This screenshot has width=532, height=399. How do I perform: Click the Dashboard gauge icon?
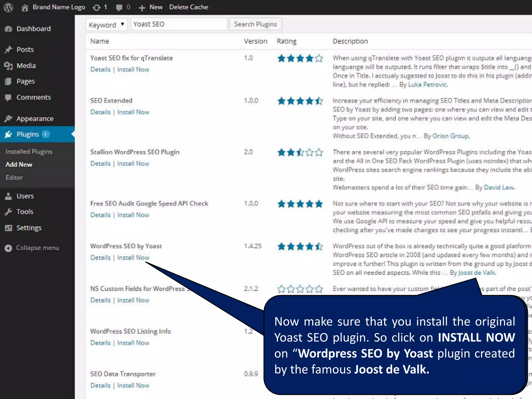(x=8, y=29)
